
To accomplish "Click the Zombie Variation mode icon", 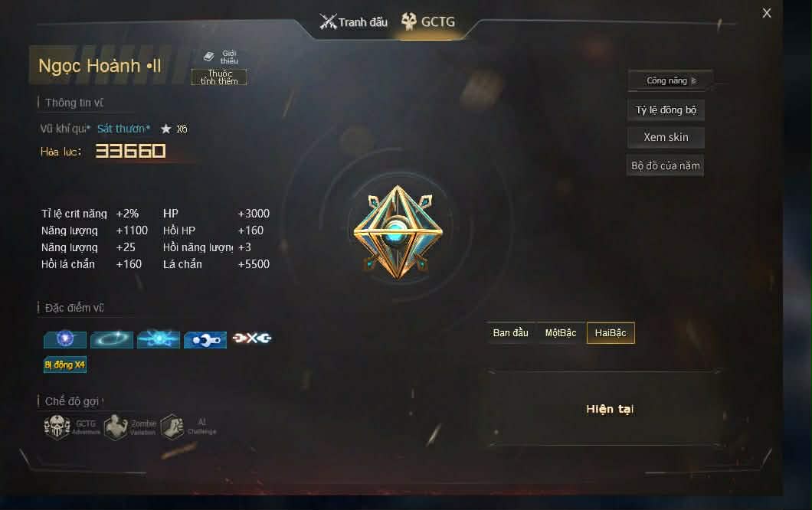I will (x=116, y=427).
